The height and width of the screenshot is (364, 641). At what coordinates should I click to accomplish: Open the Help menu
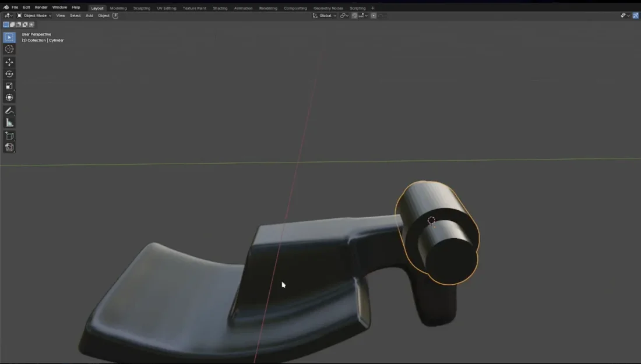[76, 8]
